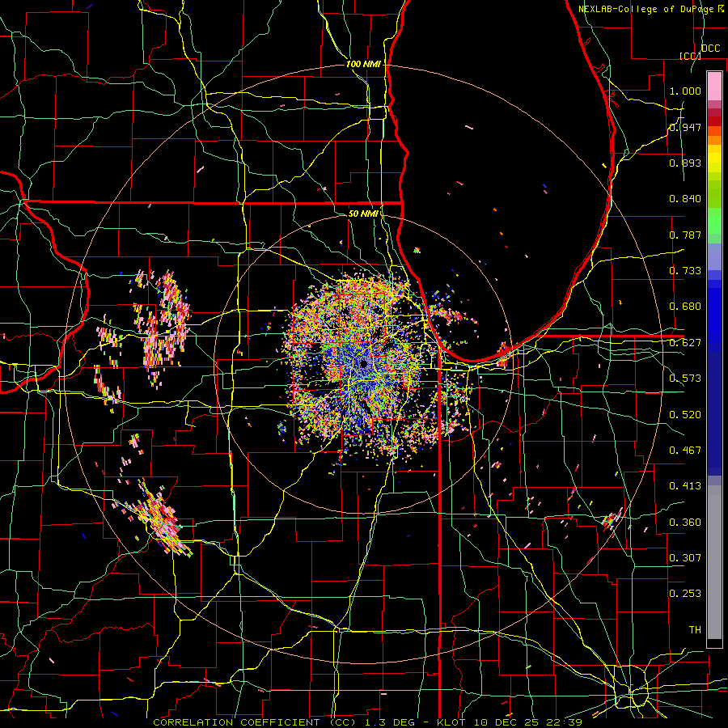Click the 0.467 legend value
Viewport: 728px width, 728px height.
click(x=685, y=451)
